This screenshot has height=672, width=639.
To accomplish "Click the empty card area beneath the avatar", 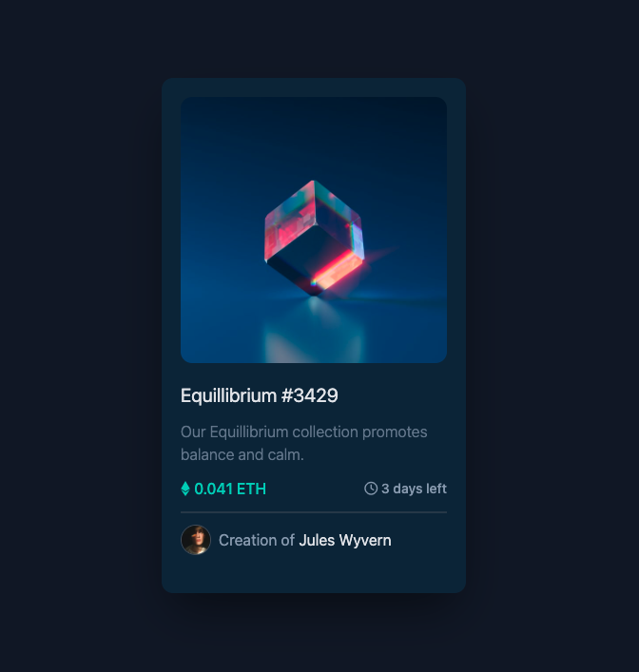I will tap(314, 573).
